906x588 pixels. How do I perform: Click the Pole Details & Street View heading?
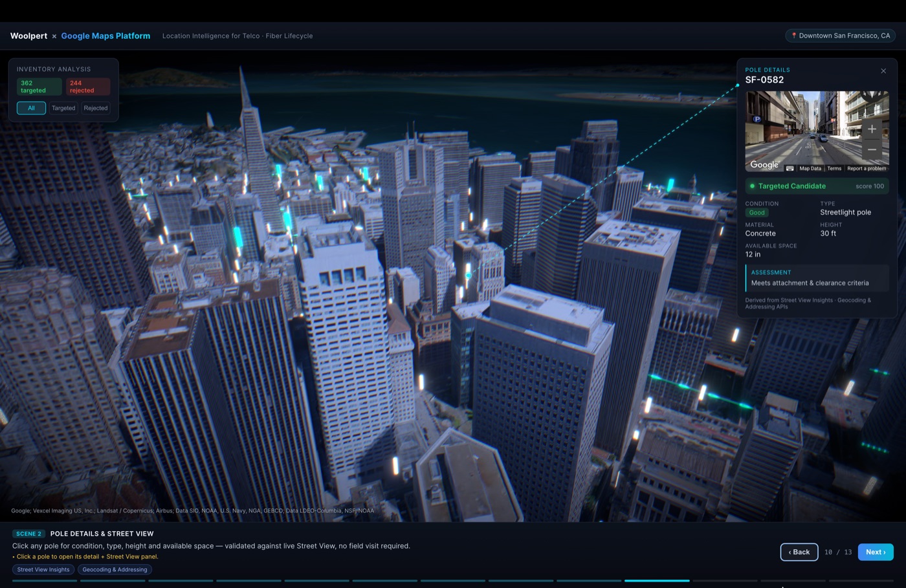click(x=102, y=534)
